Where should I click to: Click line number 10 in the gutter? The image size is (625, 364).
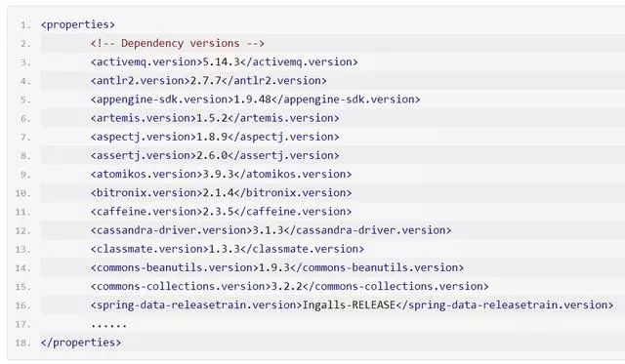coord(22,193)
